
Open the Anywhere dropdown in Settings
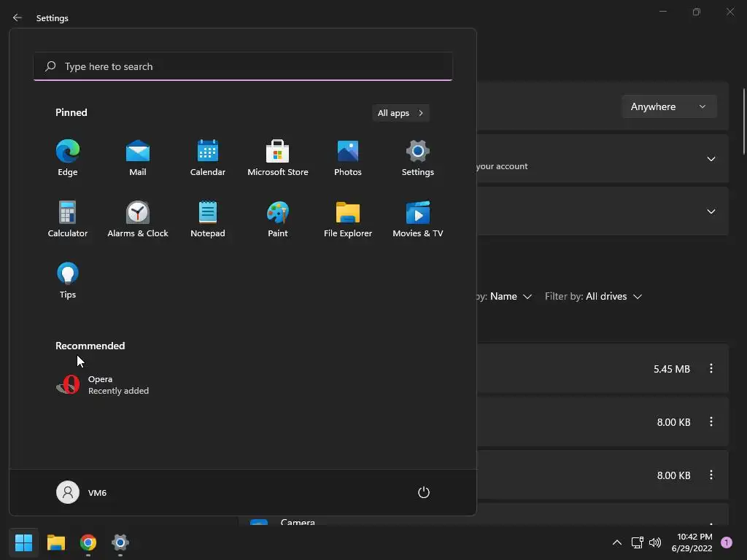coord(669,106)
